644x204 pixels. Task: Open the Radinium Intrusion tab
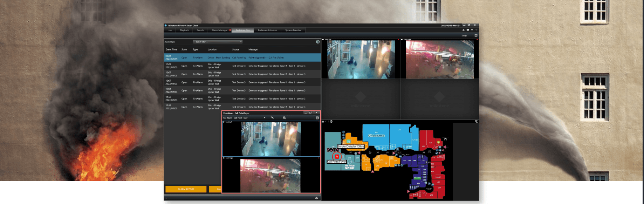point(267,30)
